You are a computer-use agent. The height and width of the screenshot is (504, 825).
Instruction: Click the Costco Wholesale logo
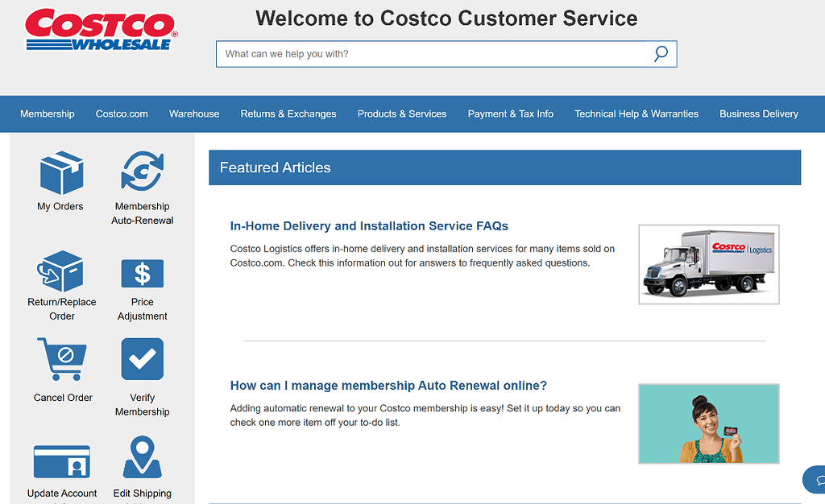coord(101,30)
